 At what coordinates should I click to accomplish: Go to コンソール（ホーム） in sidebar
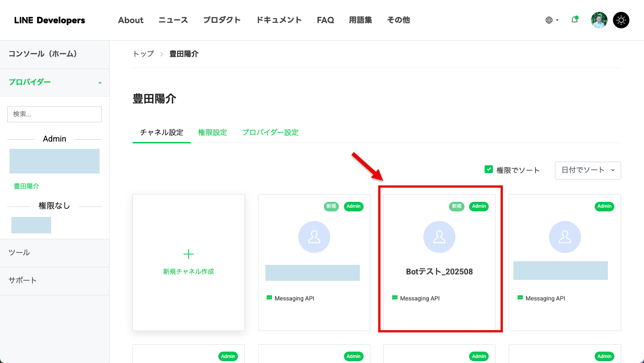tap(55, 54)
